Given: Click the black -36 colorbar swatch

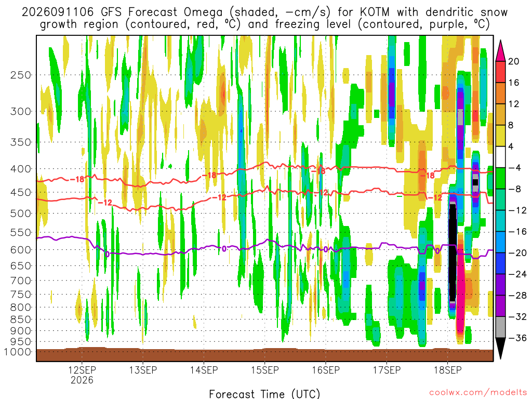Looking at the screenshot, I should click(x=500, y=349).
